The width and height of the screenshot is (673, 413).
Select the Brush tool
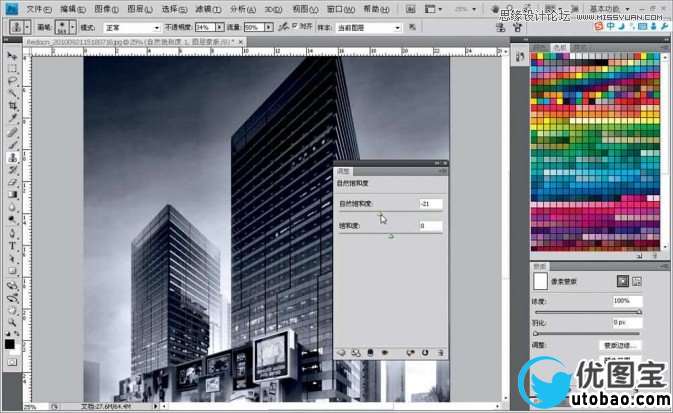12,145
